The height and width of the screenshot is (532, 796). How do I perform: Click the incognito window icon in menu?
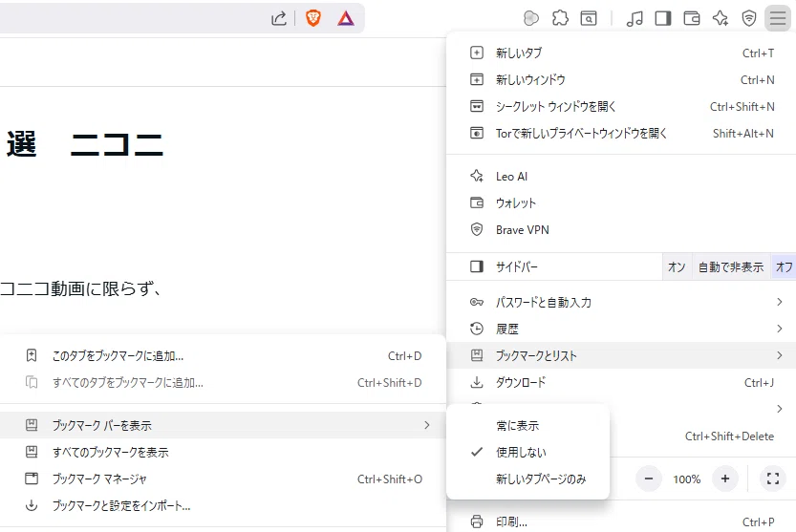click(477, 107)
